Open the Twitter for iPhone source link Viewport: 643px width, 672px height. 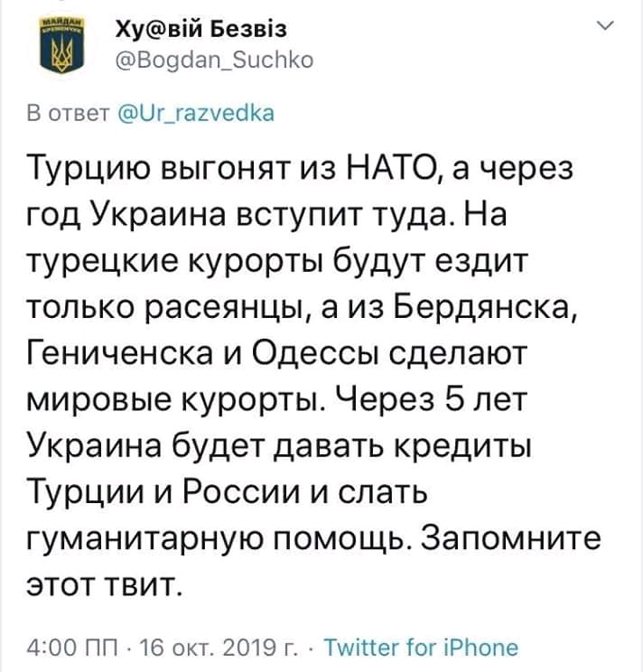click(x=421, y=647)
